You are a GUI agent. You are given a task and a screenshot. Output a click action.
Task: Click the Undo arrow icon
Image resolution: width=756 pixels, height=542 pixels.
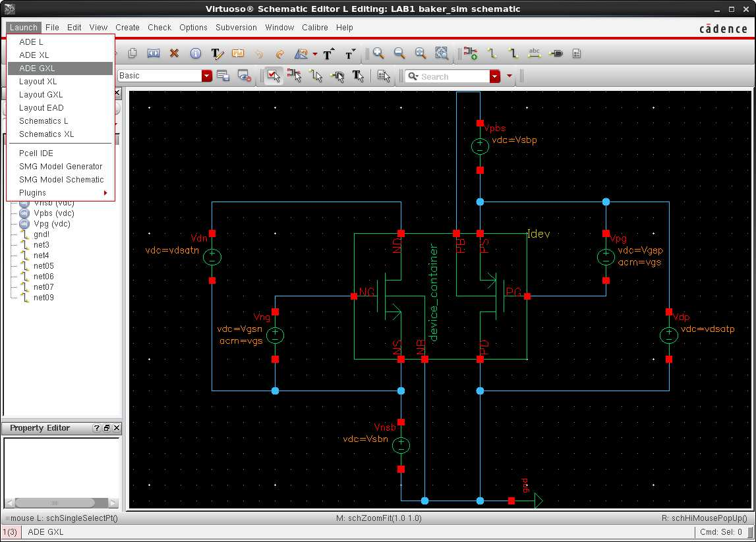[259, 53]
